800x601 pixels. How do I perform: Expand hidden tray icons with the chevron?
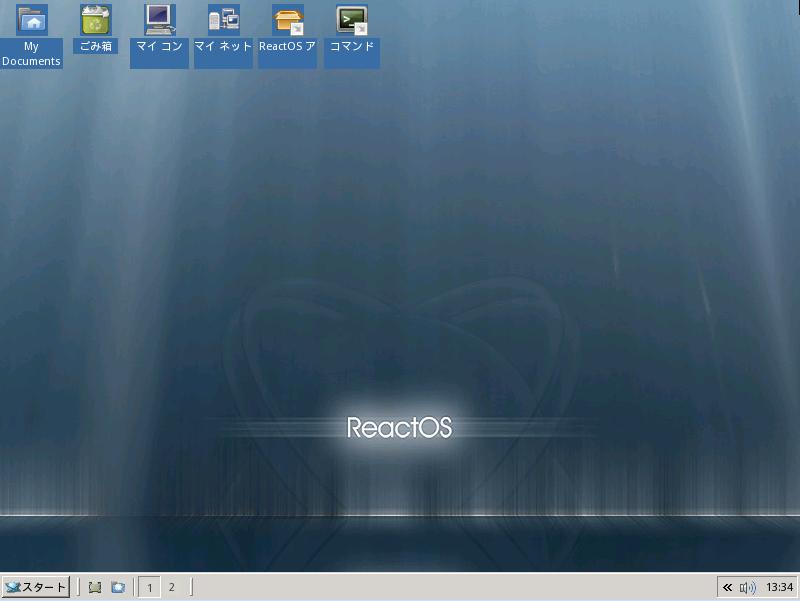(x=728, y=588)
